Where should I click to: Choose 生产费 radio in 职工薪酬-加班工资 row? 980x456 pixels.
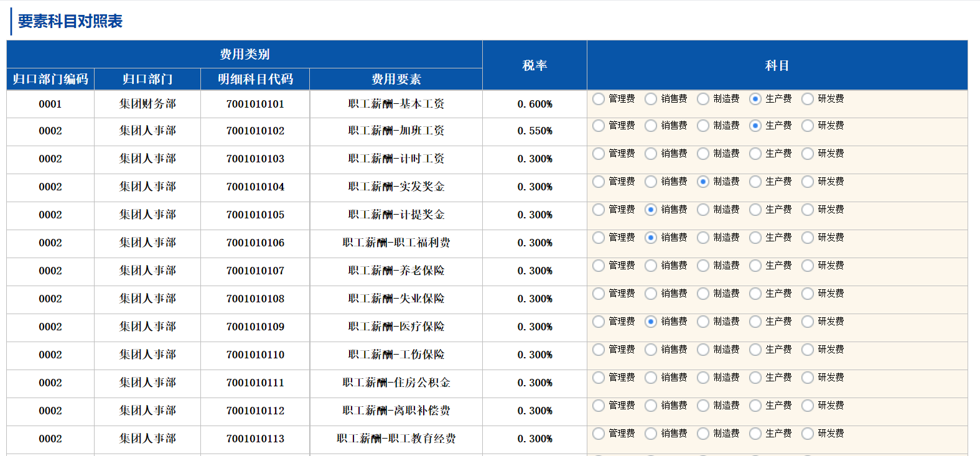click(755, 126)
